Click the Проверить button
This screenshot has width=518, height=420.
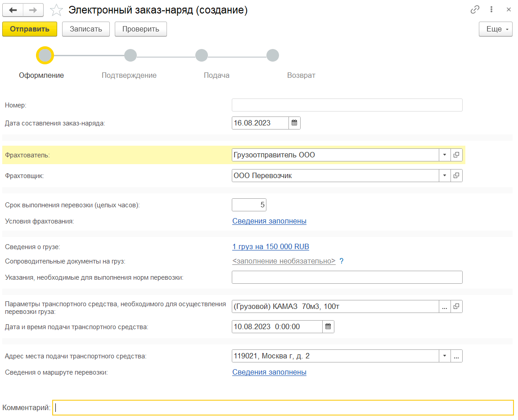[141, 29]
